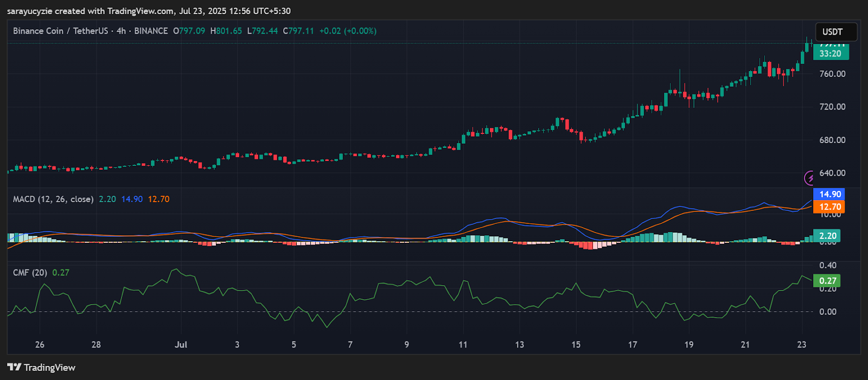Click the 760.00 price axis label
868x380 pixels.
point(832,74)
